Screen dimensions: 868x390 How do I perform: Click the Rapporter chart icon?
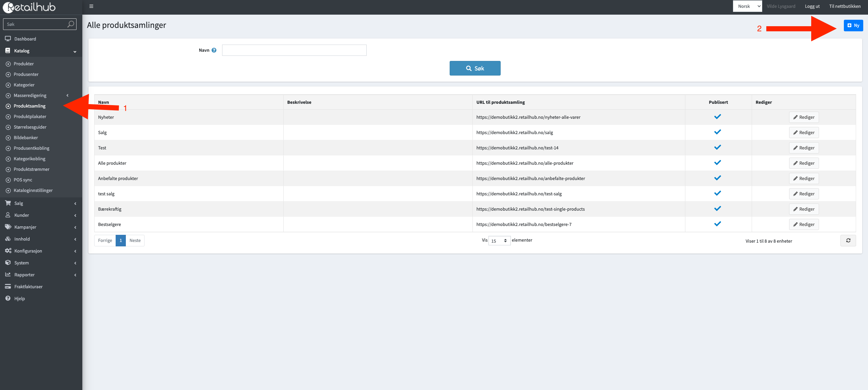tap(8, 275)
